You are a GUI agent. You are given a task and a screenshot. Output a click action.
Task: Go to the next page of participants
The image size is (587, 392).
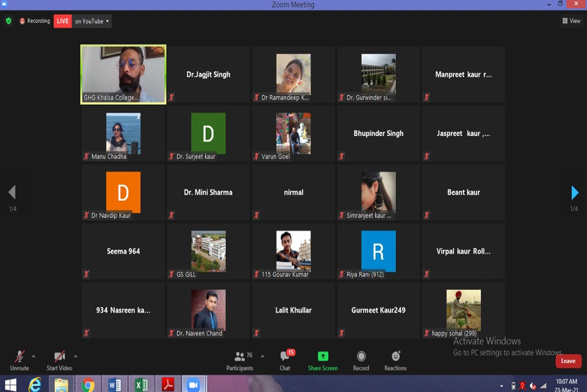(x=575, y=192)
